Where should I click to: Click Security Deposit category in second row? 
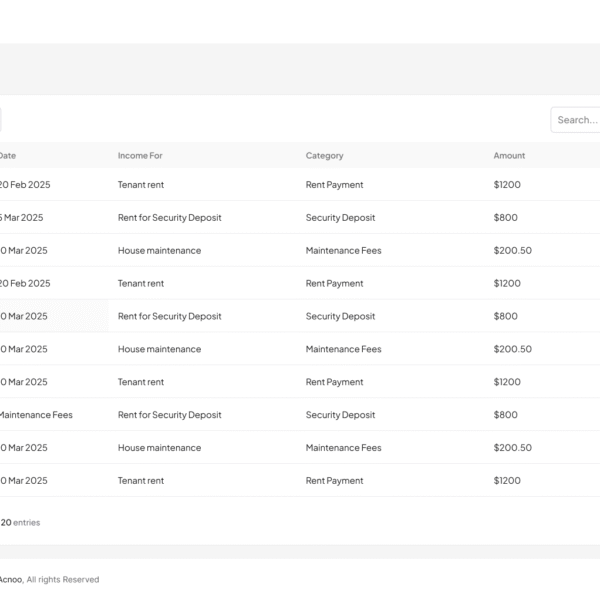click(340, 218)
